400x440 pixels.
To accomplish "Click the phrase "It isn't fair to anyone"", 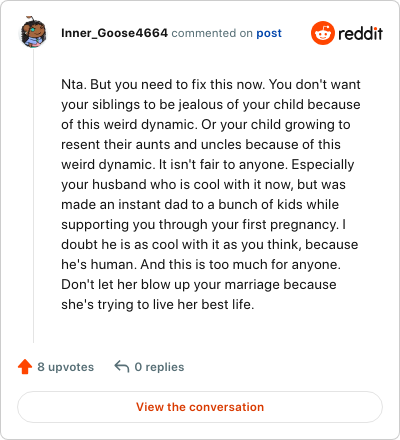I will coord(223,164).
